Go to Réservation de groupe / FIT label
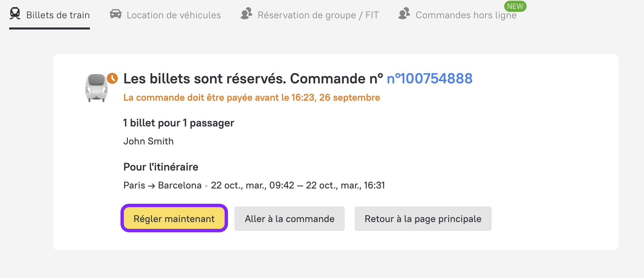Screen dimensions: 644x278 coord(318,15)
